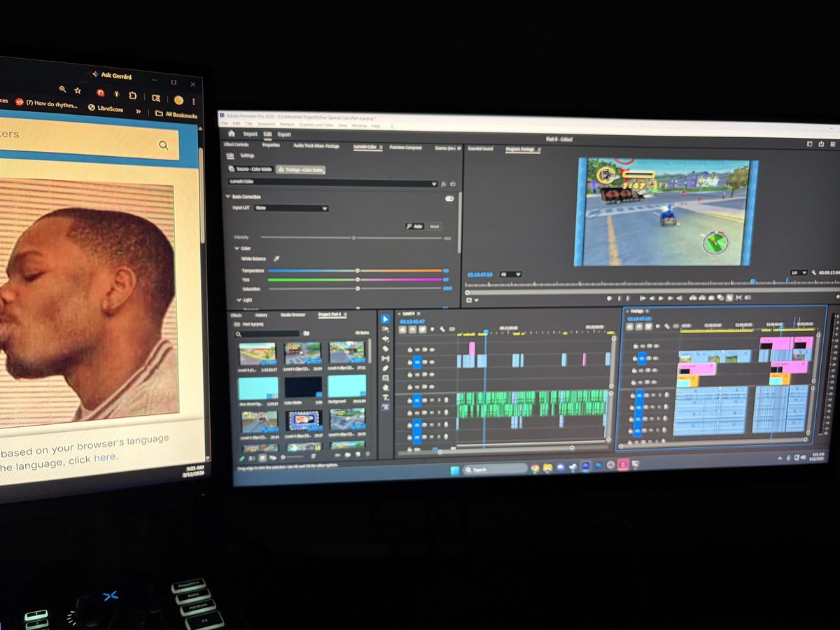Click the Project panel search field
Image resolution: width=840 pixels, height=630 pixels.
coord(267,334)
